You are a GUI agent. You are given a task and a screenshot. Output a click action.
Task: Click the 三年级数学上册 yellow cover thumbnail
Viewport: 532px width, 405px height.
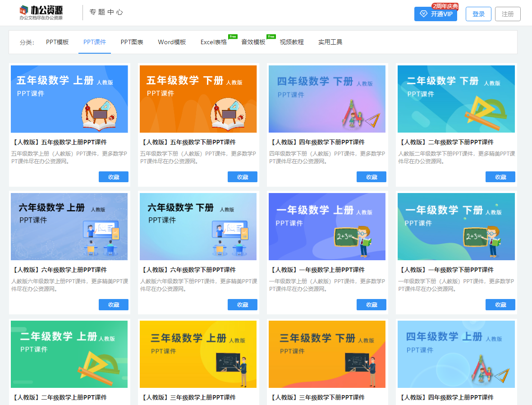198,354
